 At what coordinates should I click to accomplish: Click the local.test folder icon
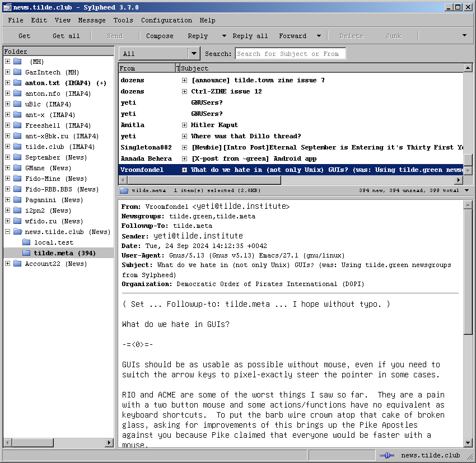pos(26,242)
